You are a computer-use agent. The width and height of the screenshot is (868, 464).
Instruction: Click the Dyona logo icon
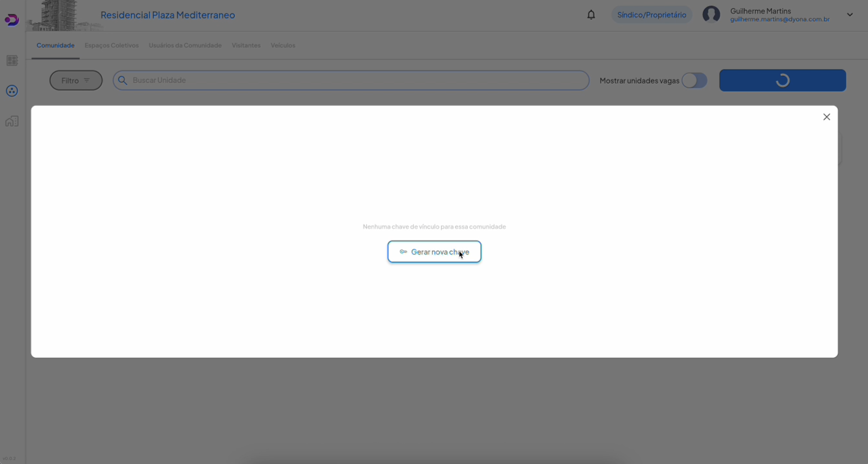pos(12,20)
